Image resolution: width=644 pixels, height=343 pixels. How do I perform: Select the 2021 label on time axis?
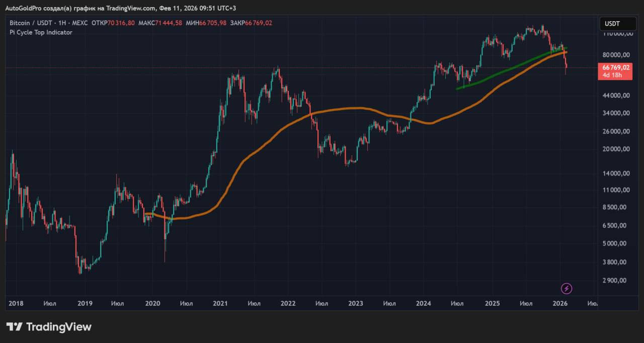[x=220, y=303]
